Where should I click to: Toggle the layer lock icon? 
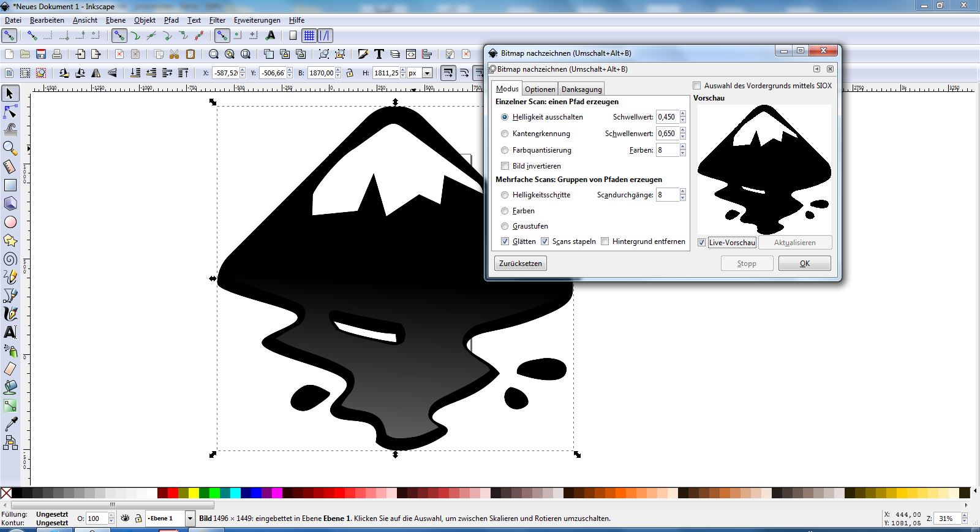138,519
